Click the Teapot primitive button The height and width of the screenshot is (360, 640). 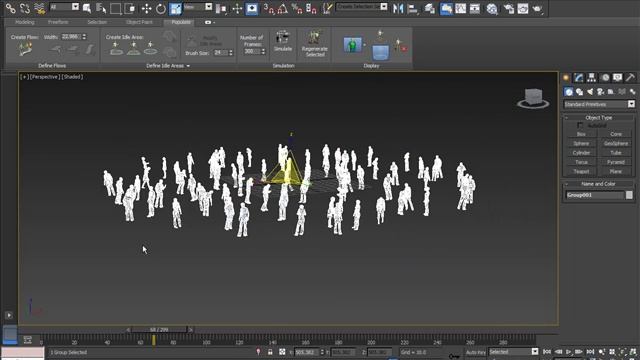(x=581, y=171)
